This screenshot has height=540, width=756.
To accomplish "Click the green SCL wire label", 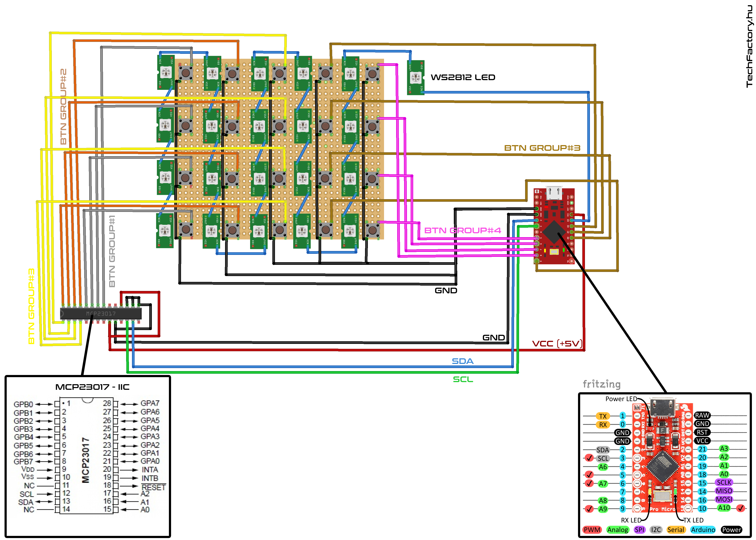I will click(463, 379).
